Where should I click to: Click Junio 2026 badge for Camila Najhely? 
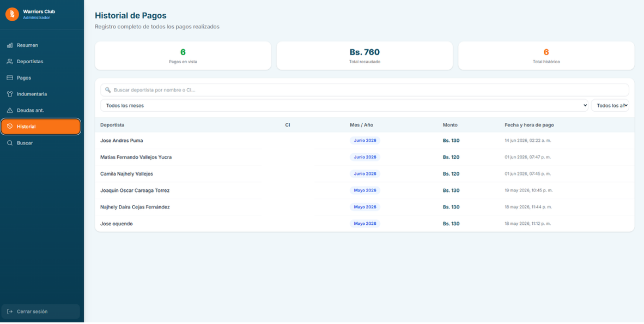click(x=365, y=174)
